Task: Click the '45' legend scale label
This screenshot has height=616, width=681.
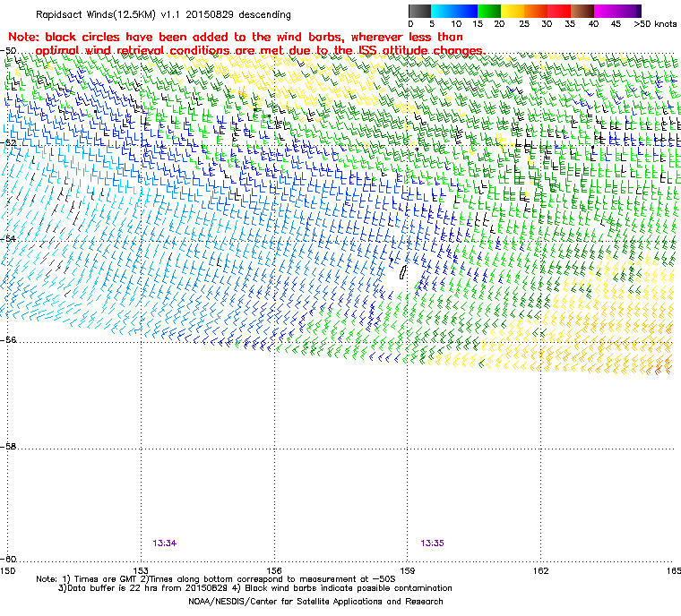Action: point(616,24)
